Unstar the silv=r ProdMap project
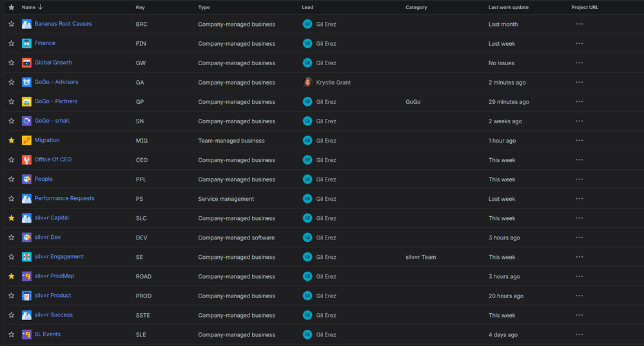 coord(12,276)
